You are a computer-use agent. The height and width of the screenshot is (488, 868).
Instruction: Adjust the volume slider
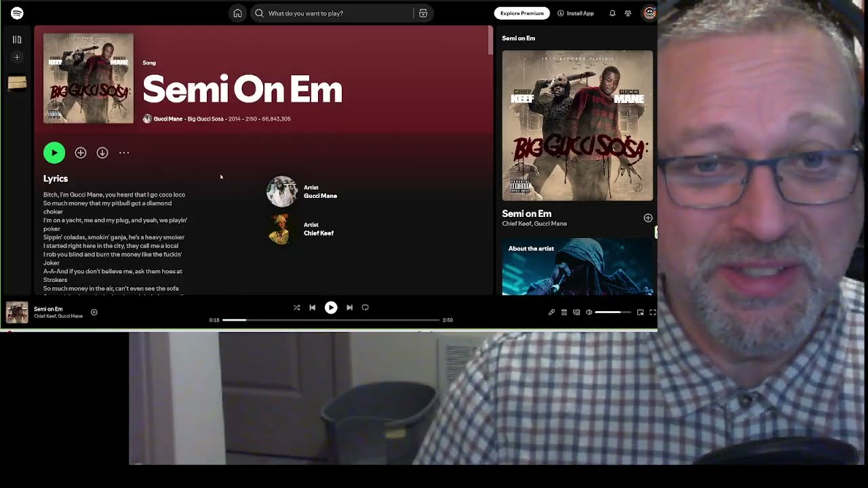click(x=613, y=312)
